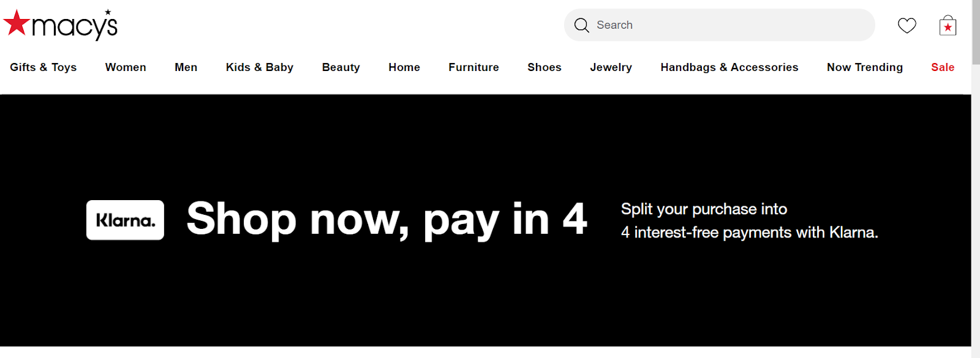Viewport: 980px width, 358px height.
Task: Open the red Sale menu
Action: pyautogui.click(x=943, y=67)
